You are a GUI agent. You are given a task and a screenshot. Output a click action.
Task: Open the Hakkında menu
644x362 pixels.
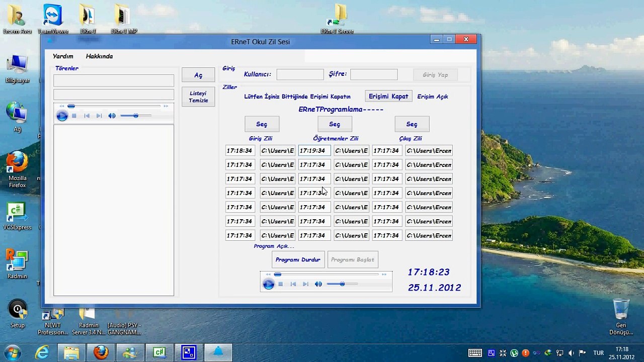99,56
